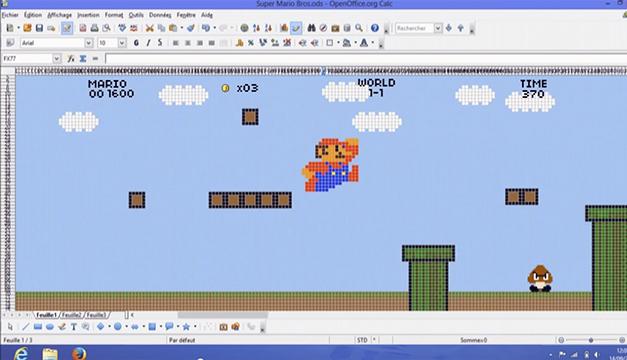Select the Text T drawing tool
This screenshot has height=360, width=627.
point(74,327)
